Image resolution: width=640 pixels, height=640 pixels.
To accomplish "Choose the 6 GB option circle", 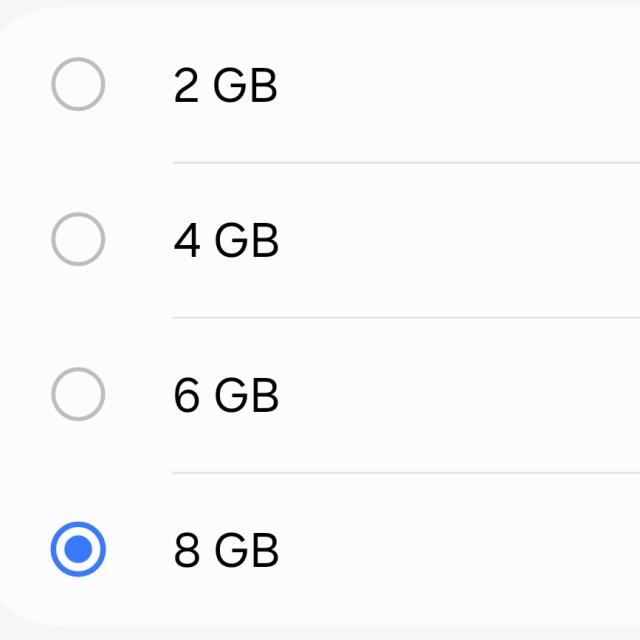I will 78,395.
